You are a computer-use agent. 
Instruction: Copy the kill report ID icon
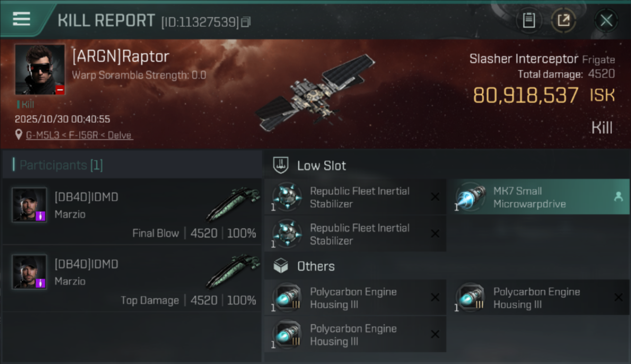coord(246,22)
